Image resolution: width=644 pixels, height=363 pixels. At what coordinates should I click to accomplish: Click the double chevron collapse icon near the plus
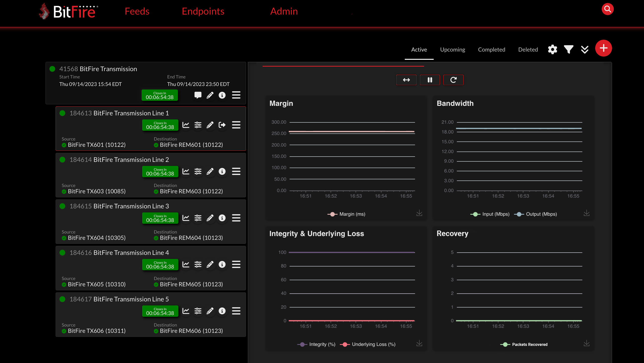point(585,49)
